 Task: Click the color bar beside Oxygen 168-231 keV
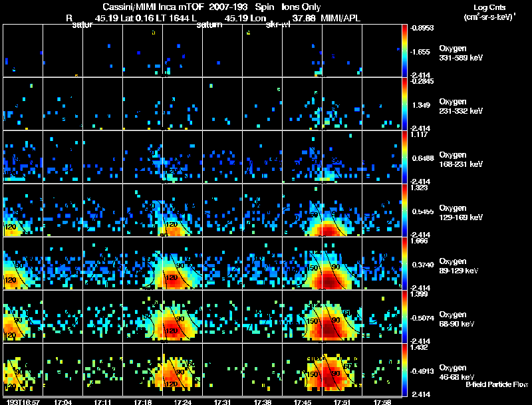[404, 157]
